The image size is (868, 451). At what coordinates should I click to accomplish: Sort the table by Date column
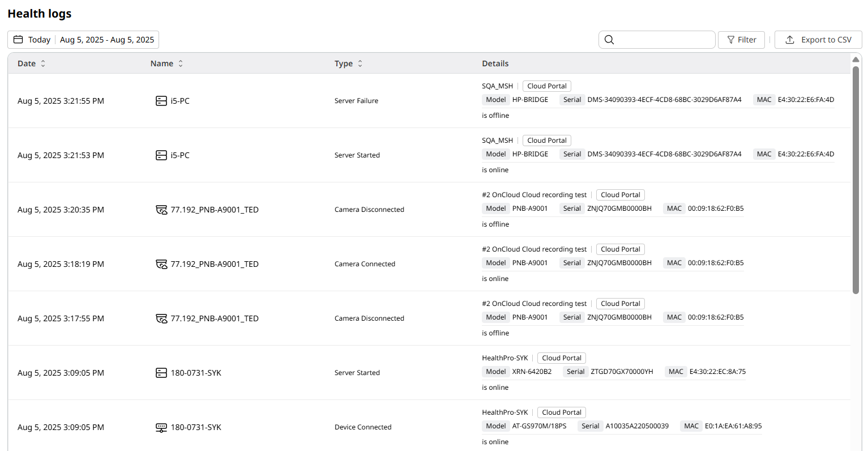tap(43, 63)
